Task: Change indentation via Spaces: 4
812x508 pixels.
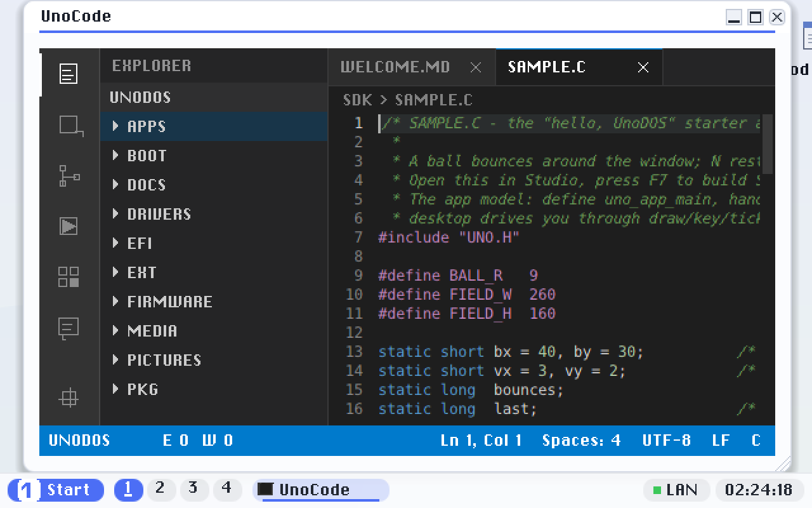Action: 581,441
